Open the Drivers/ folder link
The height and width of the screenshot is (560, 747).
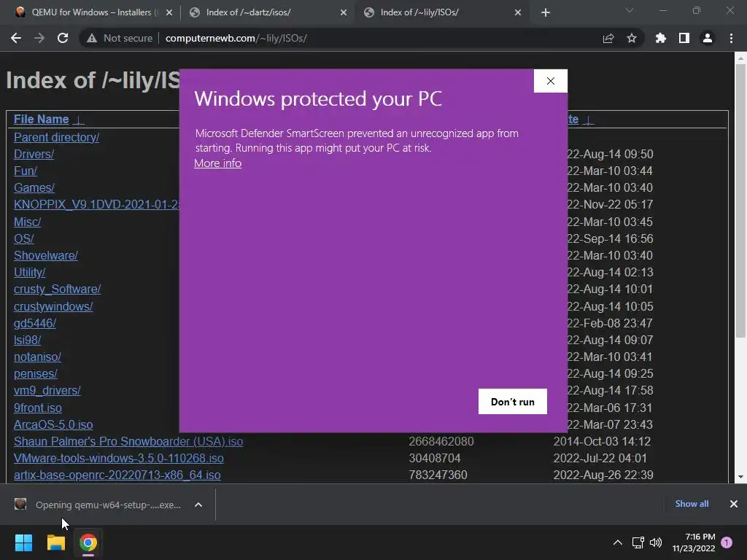(34, 154)
